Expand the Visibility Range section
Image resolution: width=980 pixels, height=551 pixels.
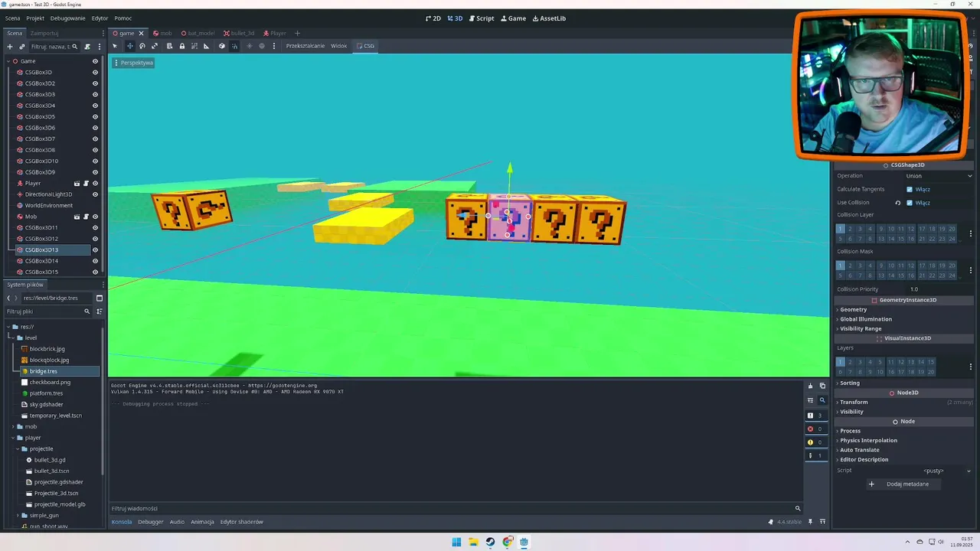tap(903, 328)
